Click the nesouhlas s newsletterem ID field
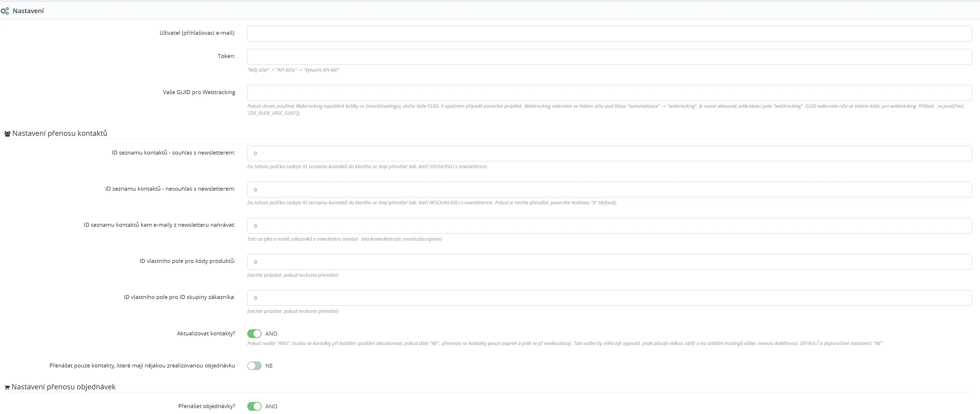This screenshot has height=414, width=980. (609, 190)
